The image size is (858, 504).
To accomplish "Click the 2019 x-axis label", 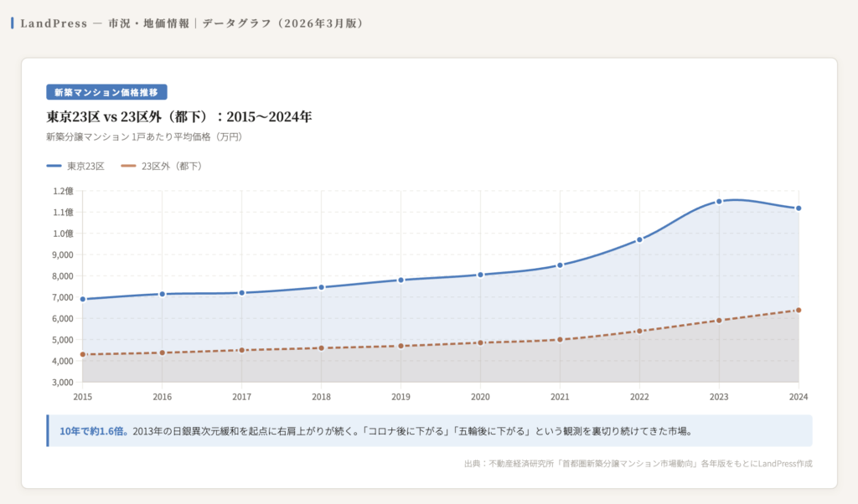I will 401,396.
